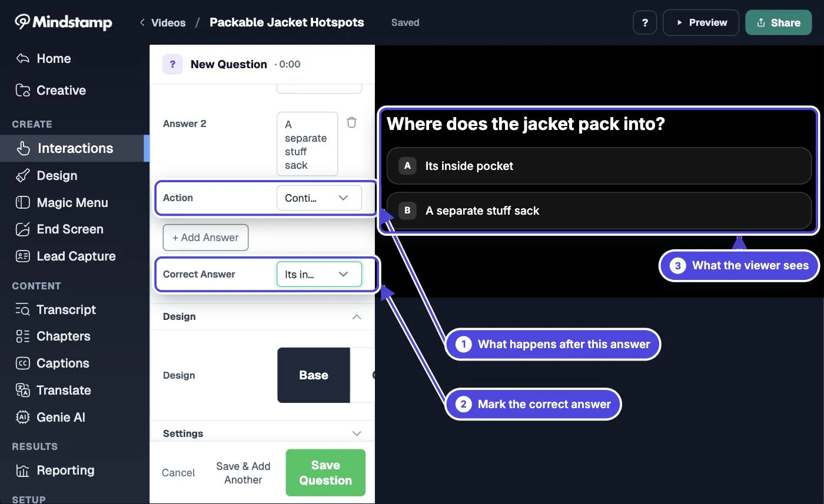Expand the Settings section chevron
The width and height of the screenshot is (824, 504).
click(356, 433)
